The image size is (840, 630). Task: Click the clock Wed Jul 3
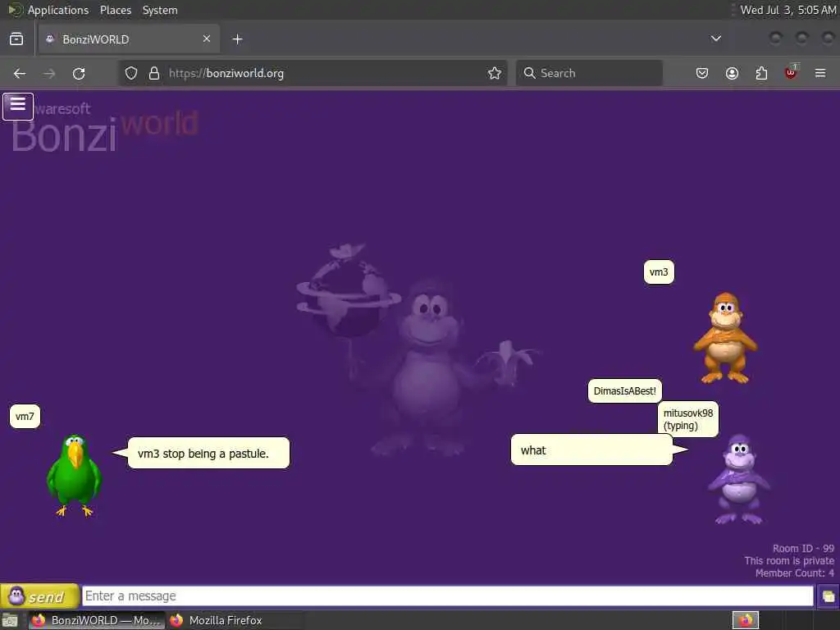point(787,10)
